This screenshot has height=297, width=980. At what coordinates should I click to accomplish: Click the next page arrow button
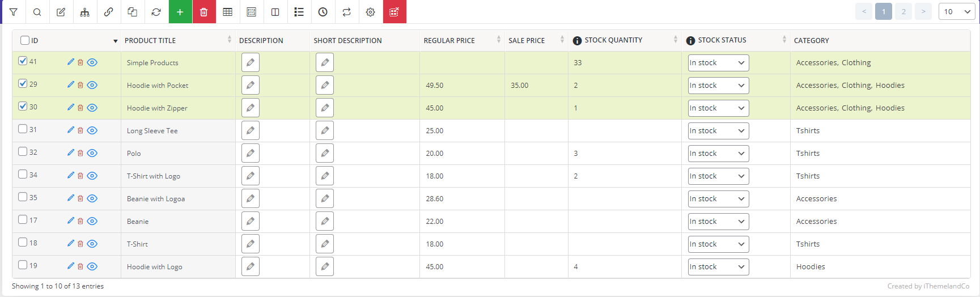point(923,12)
